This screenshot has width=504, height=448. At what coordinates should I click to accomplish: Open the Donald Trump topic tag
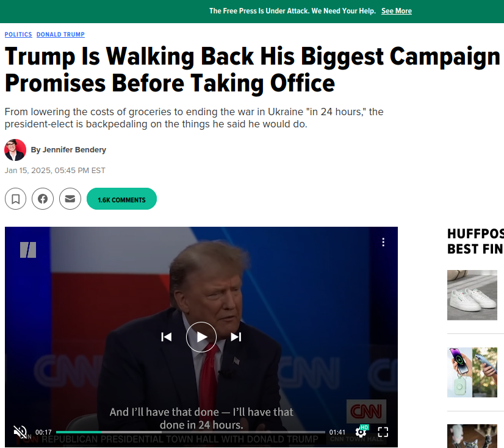(60, 34)
